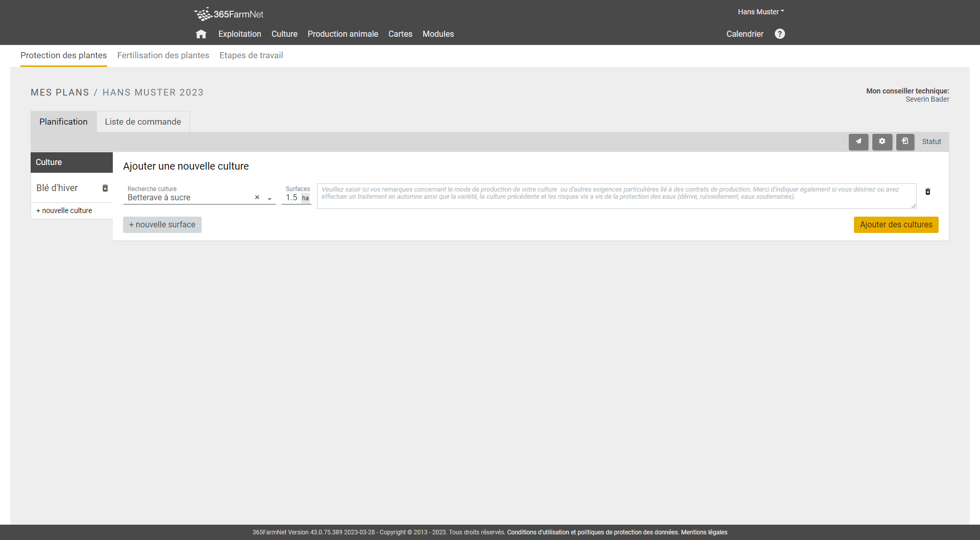Viewport: 980px width, 540px height.
Task: Click the paper plane send icon
Action: [858, 142]
